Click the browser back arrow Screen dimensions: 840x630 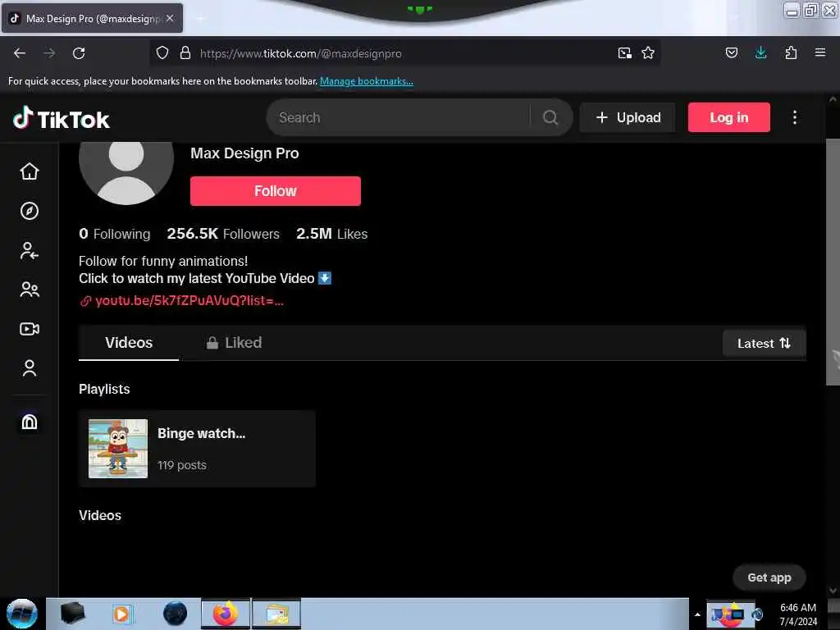coord(20,53)
